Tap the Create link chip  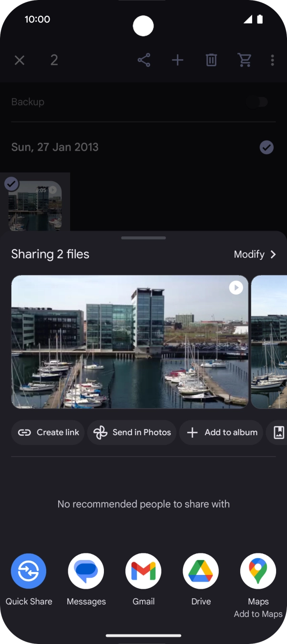click(x=48, y=432)
